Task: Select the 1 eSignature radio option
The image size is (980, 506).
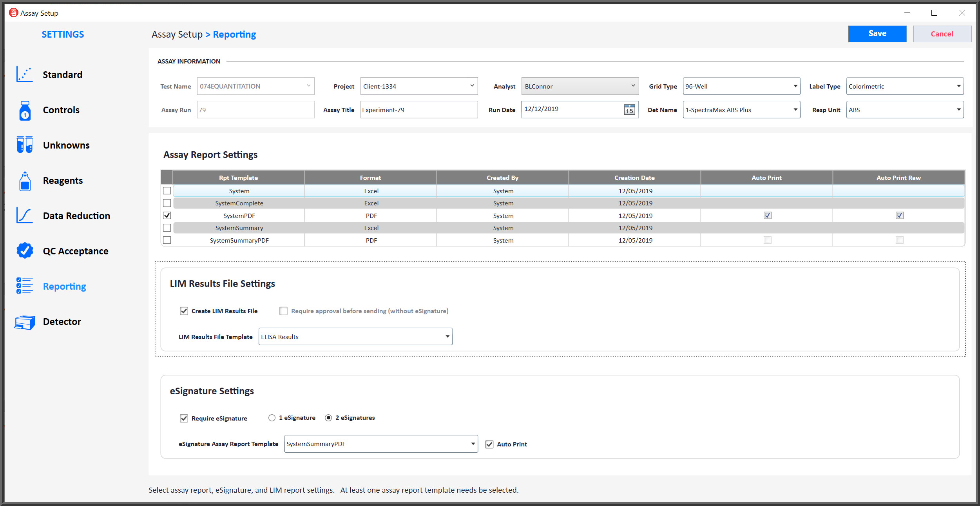Action: [x=272, y=418]
